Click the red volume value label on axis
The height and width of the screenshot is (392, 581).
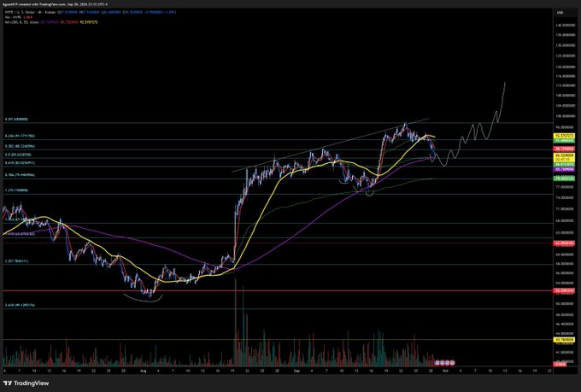(x=560, y=364)
